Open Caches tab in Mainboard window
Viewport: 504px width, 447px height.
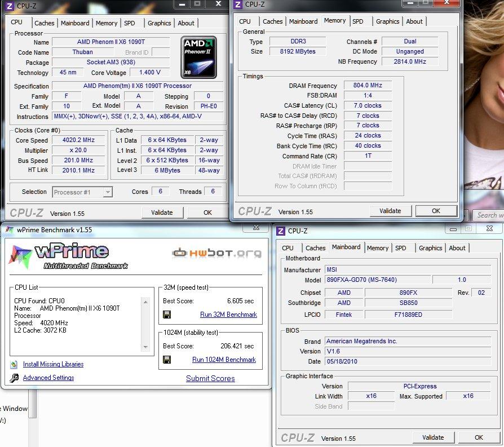pos(315,248)
